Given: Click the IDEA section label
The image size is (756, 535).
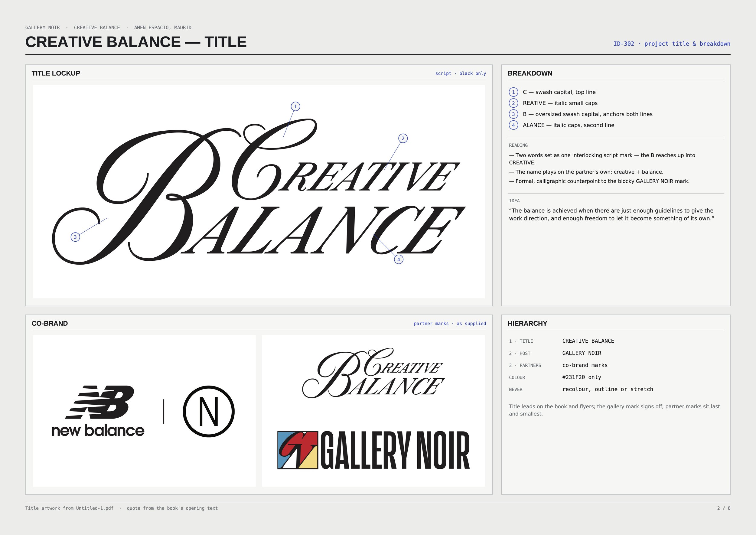Looking at the screenshot, I should (x=514, y=201).
